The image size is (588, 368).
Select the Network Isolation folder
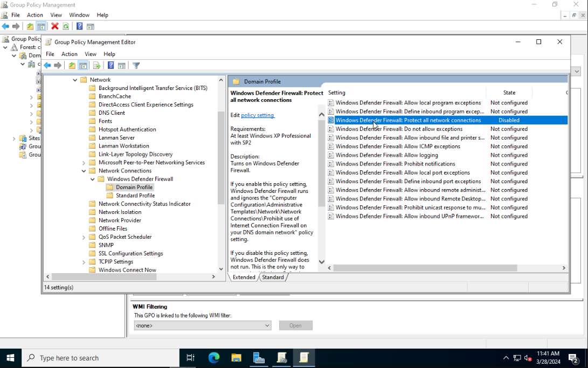120,212
